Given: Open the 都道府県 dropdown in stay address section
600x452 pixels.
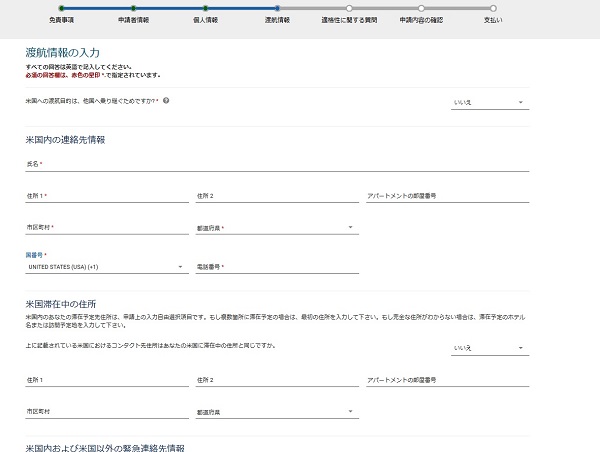Looking at the screenshot, I should click(x=276, y=411).
